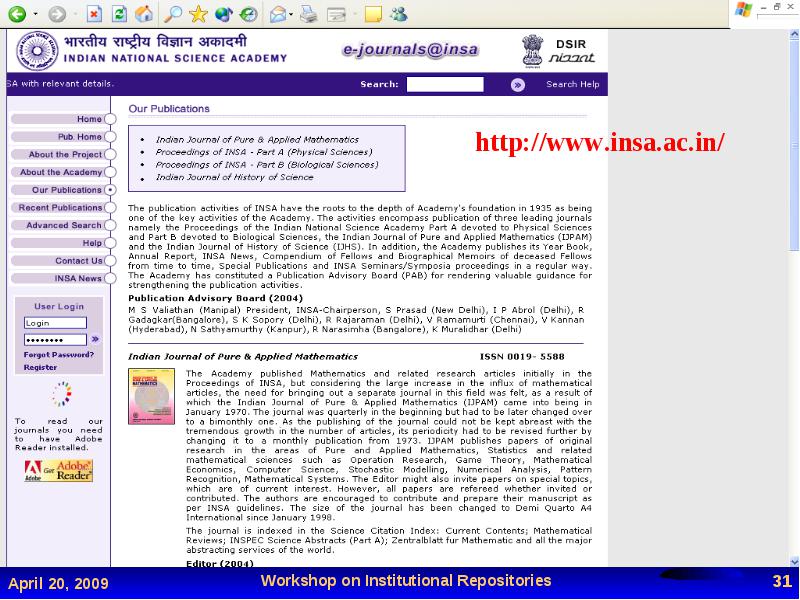Open Recent Publications menu item

coord(60,208)
